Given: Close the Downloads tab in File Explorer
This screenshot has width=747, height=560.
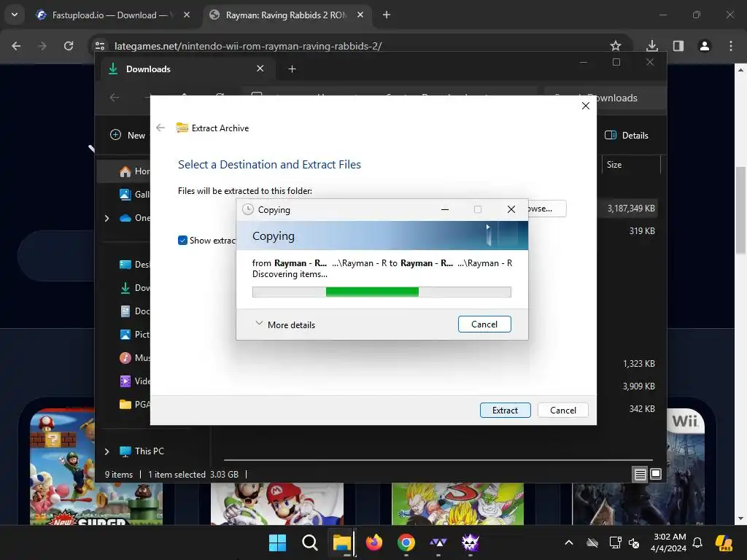Looking at the screenshot, I should tap(260, 69).
